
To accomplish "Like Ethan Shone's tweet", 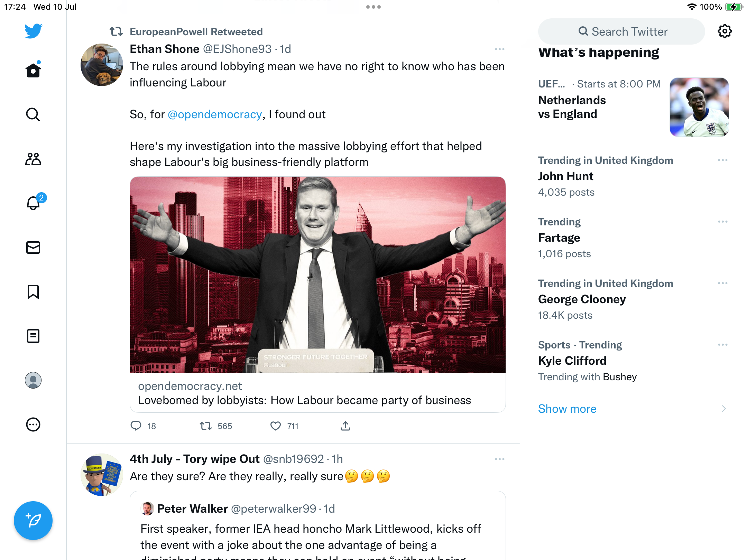I will pyautogui.click(x=276, y=426).
